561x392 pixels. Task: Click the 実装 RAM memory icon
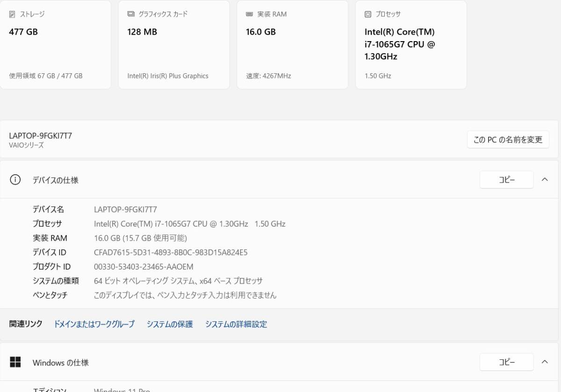pos(248,14)
